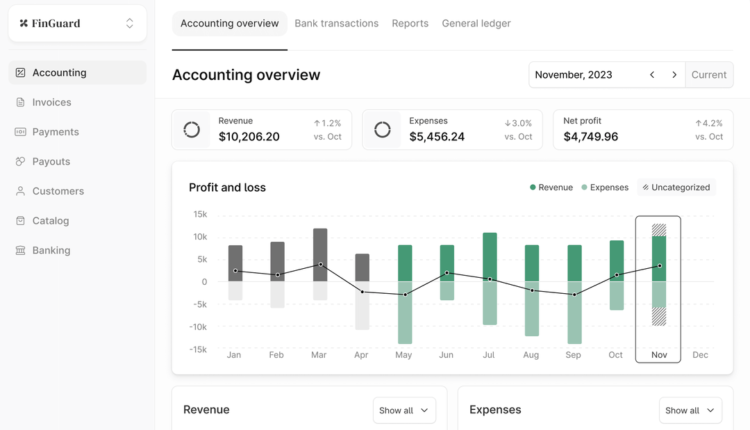This screenshot has width=750, height=430.
Task: Click the Banking building icon
Action: pyautogui.click(x=21, y=250)
